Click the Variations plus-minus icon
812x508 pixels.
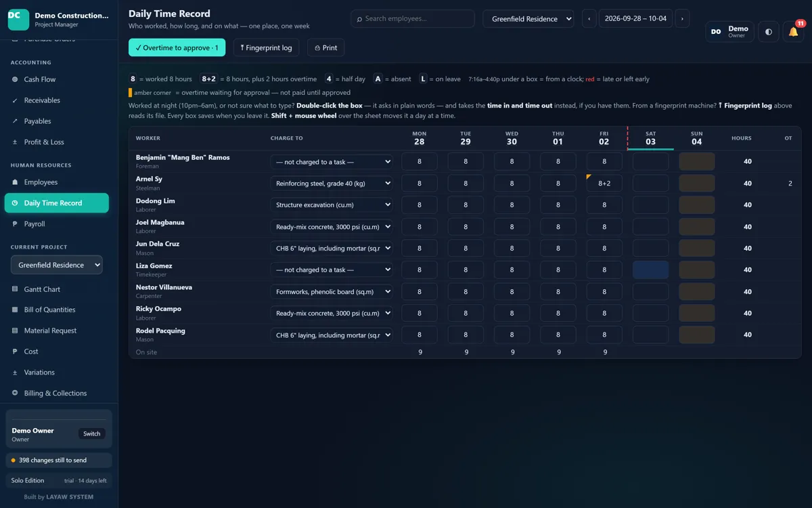point(15,373)
